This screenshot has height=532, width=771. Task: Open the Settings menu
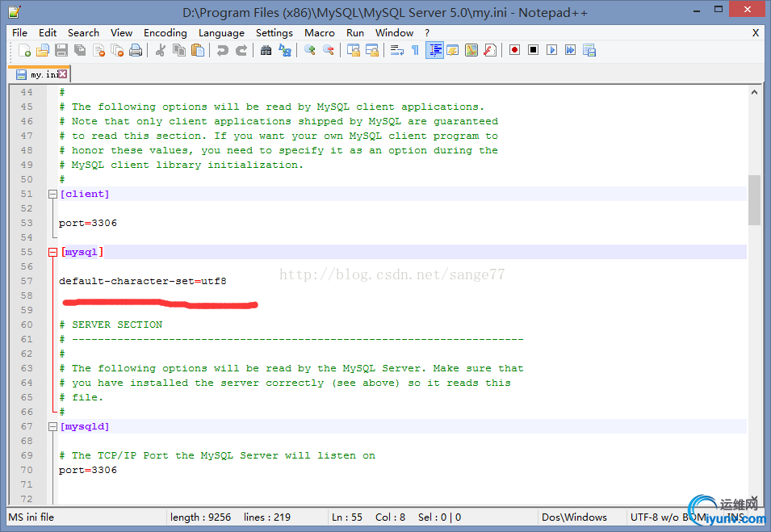click(274, 33)
